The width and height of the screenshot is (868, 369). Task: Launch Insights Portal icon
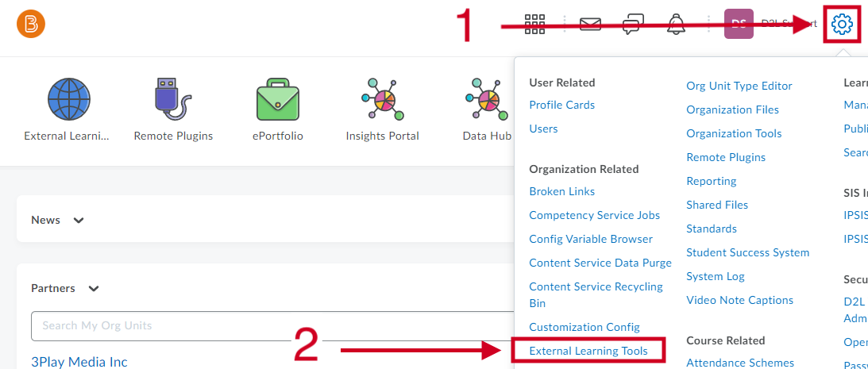point(382,99)
